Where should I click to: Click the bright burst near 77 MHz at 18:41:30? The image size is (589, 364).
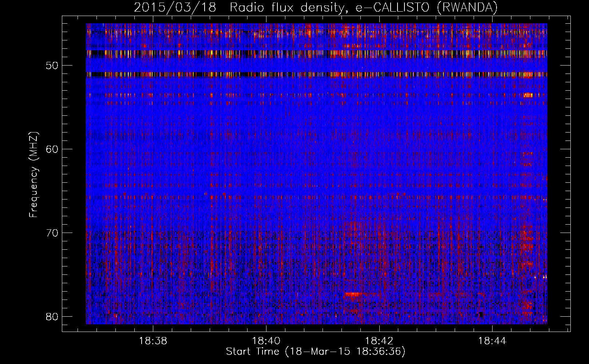353,294
